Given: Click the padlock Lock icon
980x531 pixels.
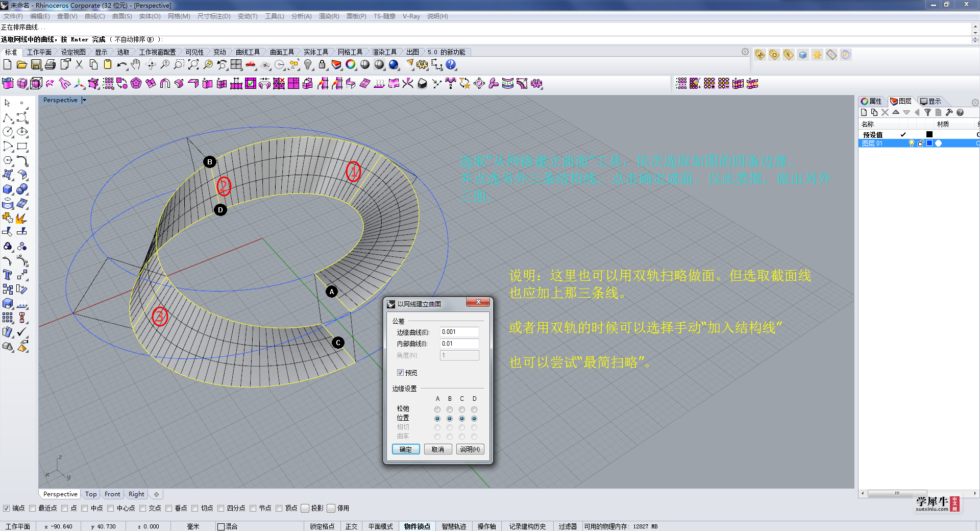Looking at the screenshot, I should tap(322, 65).
